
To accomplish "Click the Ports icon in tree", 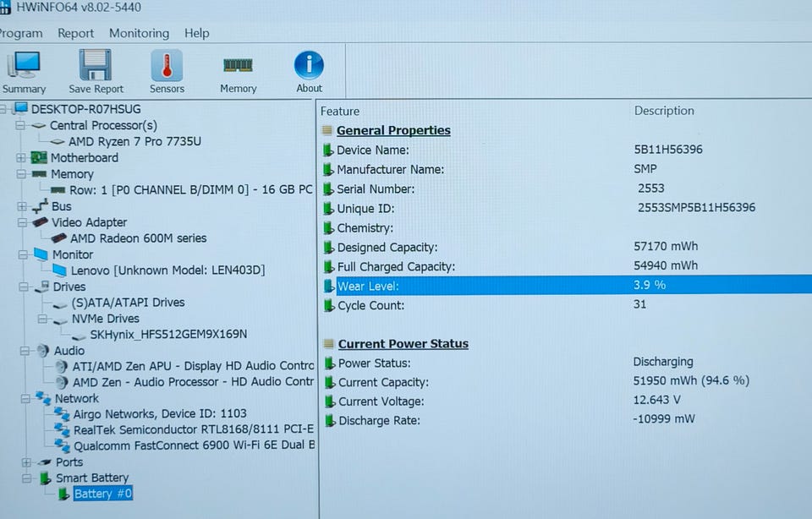I will coord(45,462).
